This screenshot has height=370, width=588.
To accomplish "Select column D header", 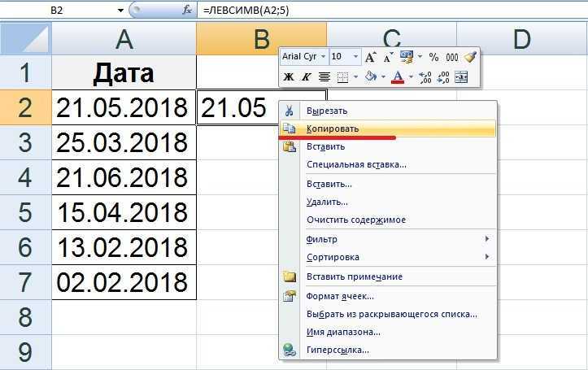I will coord(522,38).
